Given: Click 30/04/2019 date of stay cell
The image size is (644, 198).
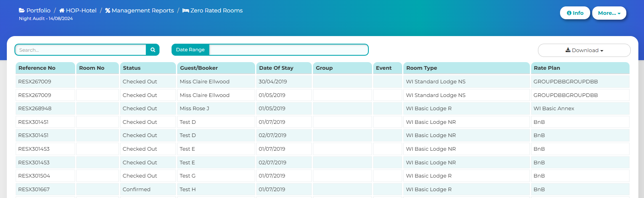Looking at the screenshot, I should click(284, 81).
